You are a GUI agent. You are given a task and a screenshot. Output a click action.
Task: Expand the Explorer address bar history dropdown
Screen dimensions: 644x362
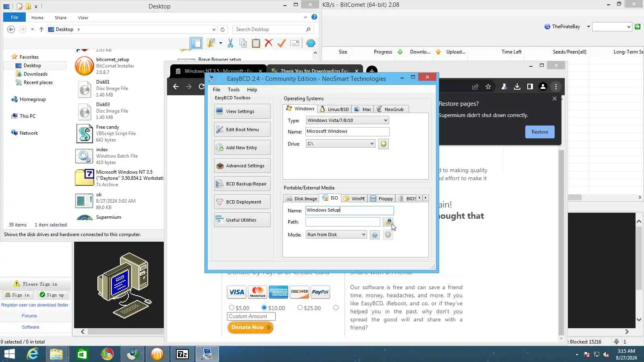coord(214,29)
